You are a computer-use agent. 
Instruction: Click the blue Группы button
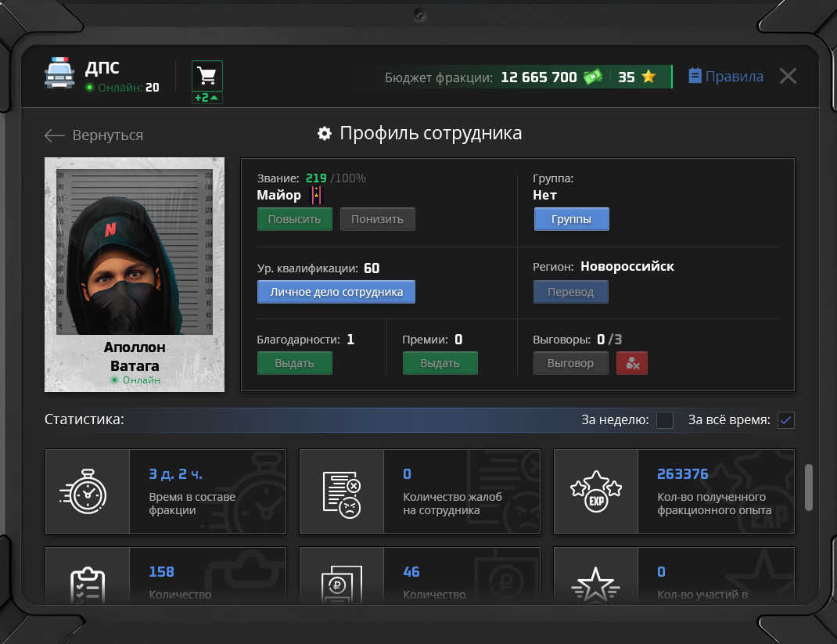[x=571, y=219]
